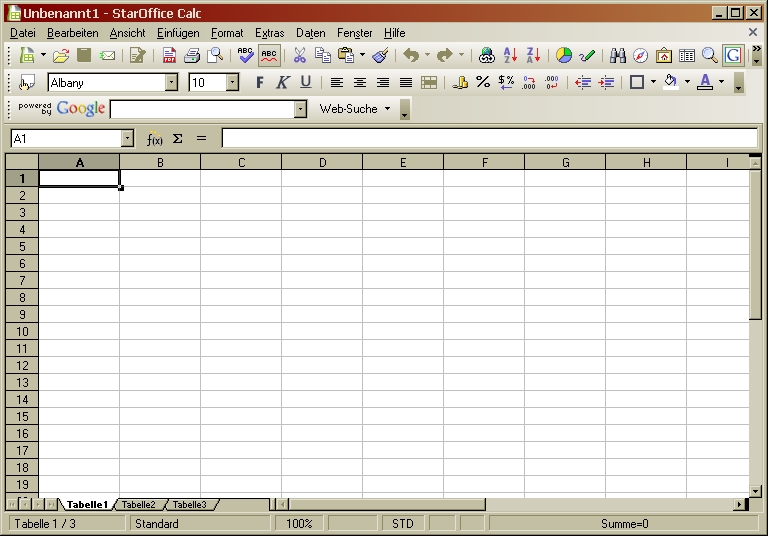The width and height of the screenshot is (768, 536).
Task: Export directly as PDF
Action: (x=169, y=55)
